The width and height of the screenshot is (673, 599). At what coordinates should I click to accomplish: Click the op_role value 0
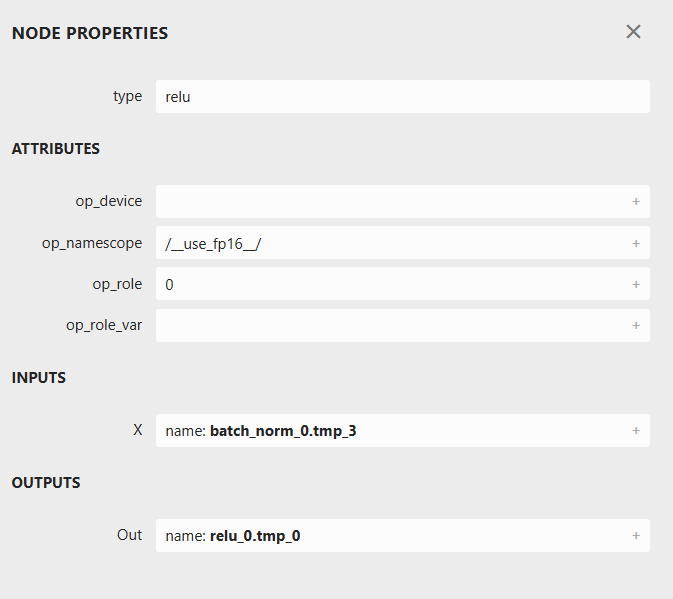170,284
